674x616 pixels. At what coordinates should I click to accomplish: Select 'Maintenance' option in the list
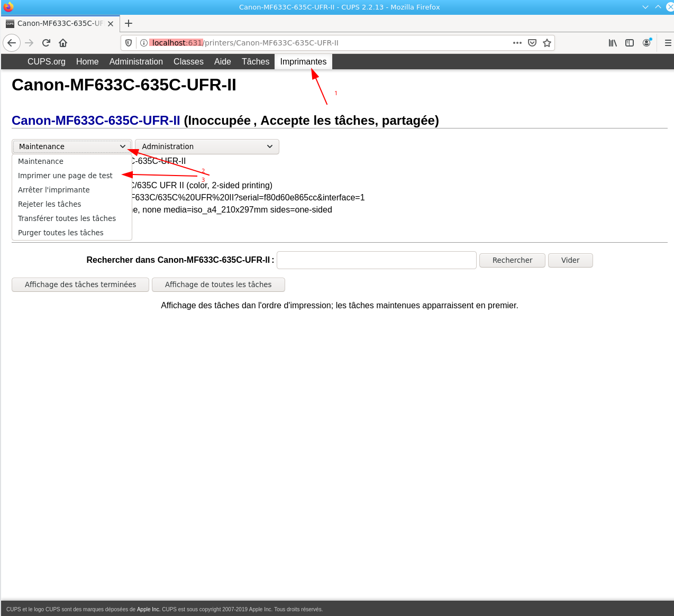72,161
